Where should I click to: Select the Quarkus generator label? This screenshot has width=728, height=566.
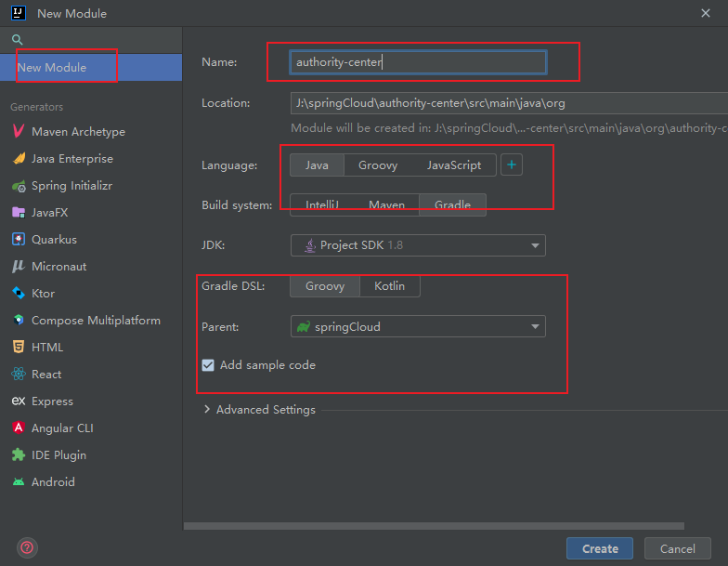click(x=54, y=240)
